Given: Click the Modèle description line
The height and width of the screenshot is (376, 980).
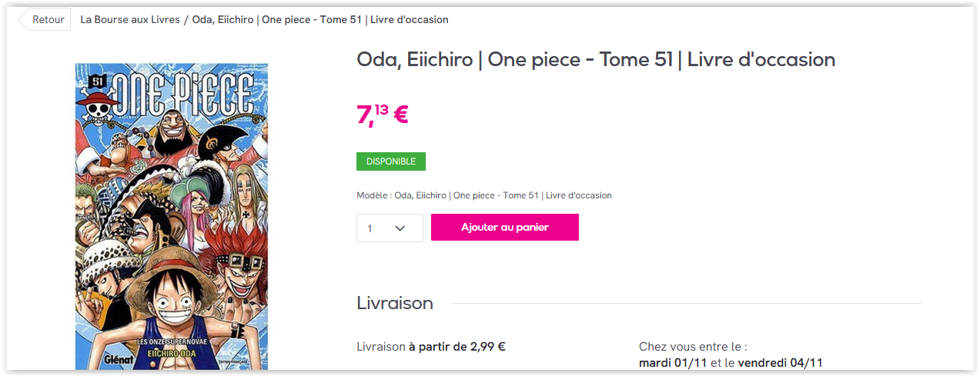Looking at the screenshot, I should pos(484,195).
